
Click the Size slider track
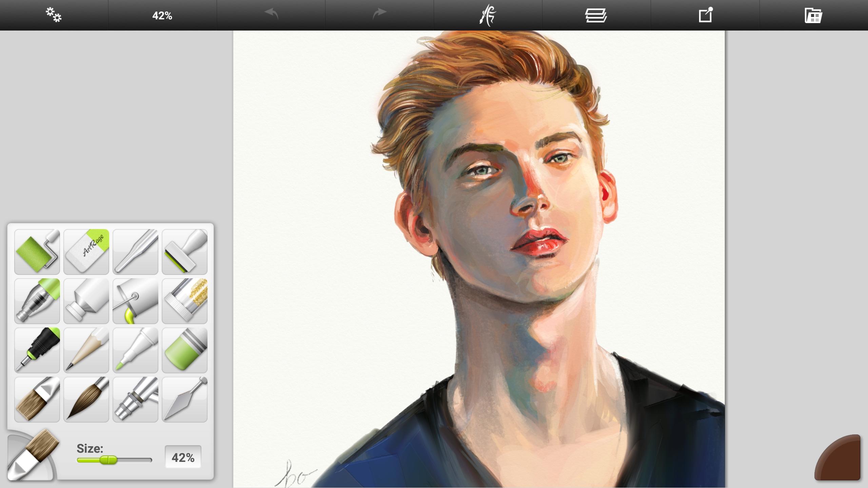(114, 460)
